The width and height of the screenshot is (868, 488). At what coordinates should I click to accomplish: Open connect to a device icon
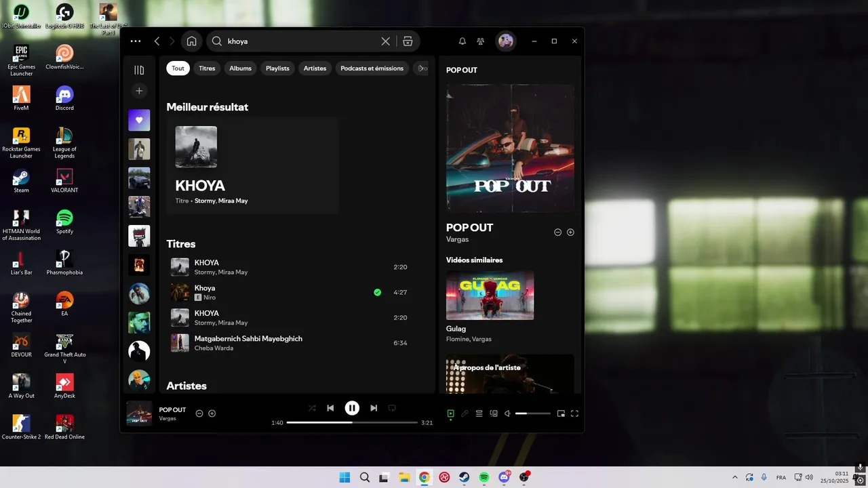tap(494, 413)
